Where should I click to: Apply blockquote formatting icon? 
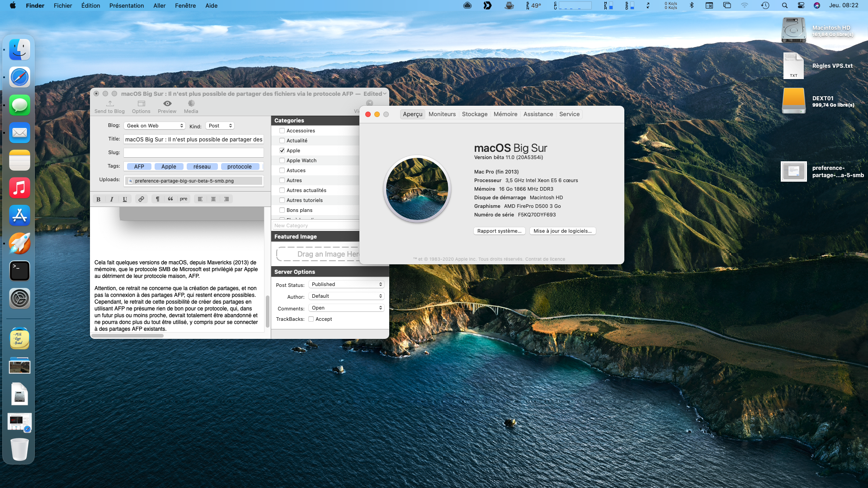(x=170, y=199)
